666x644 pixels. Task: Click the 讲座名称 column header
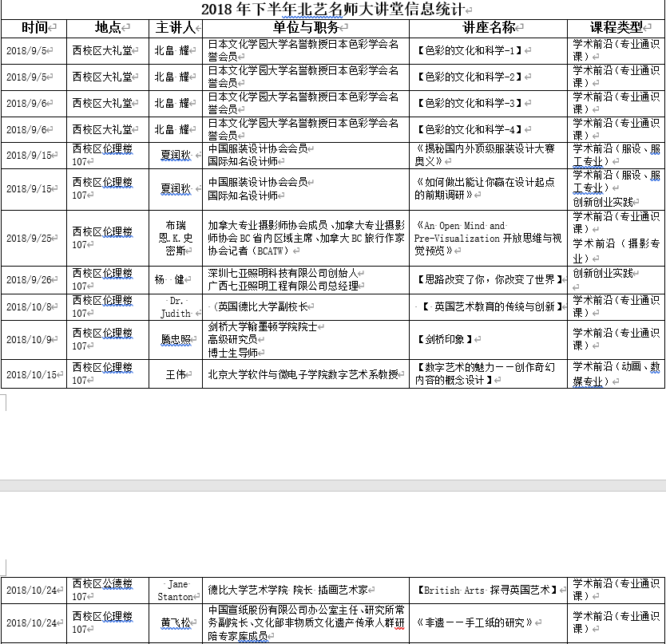click(x=488, y=28)
